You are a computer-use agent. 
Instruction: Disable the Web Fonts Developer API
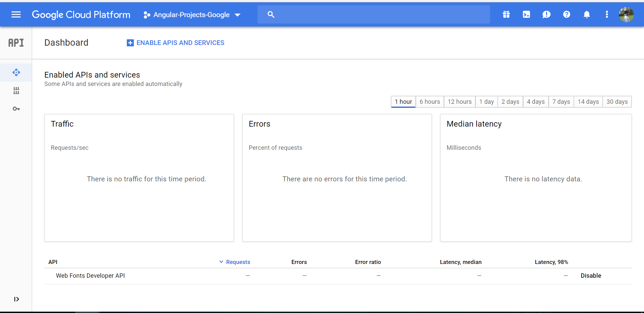(591, 276)
